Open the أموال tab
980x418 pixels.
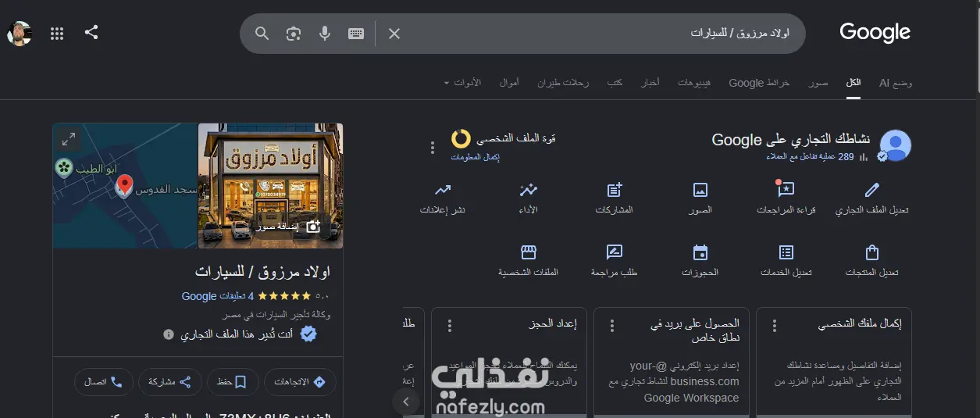[509, 82]
